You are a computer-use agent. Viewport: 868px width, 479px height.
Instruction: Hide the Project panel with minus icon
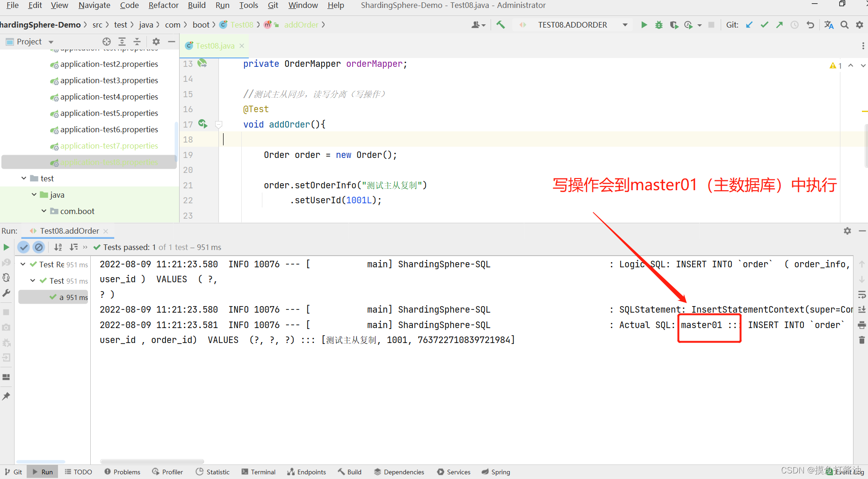pyautogui.click(x=172, y=42)
